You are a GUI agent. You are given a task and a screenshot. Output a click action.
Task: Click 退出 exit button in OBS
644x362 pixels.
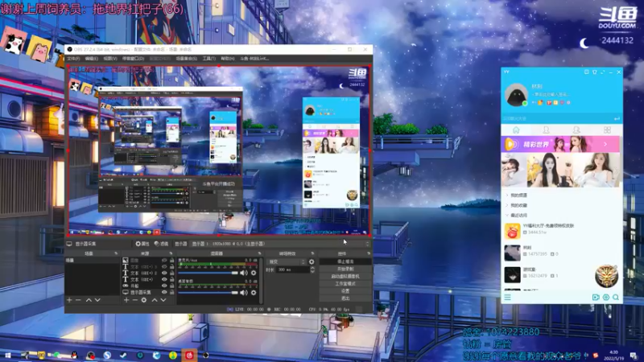(x=345, y=298)
